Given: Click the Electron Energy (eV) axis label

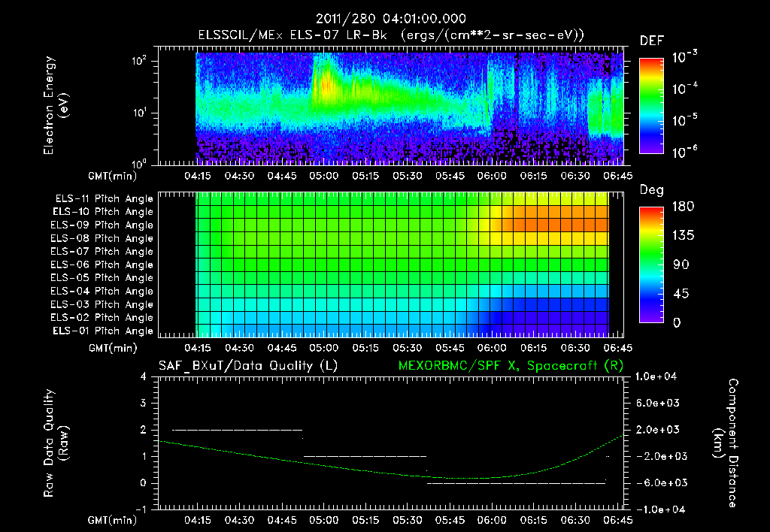Looking at the screenshot, I should click(56, 105).
